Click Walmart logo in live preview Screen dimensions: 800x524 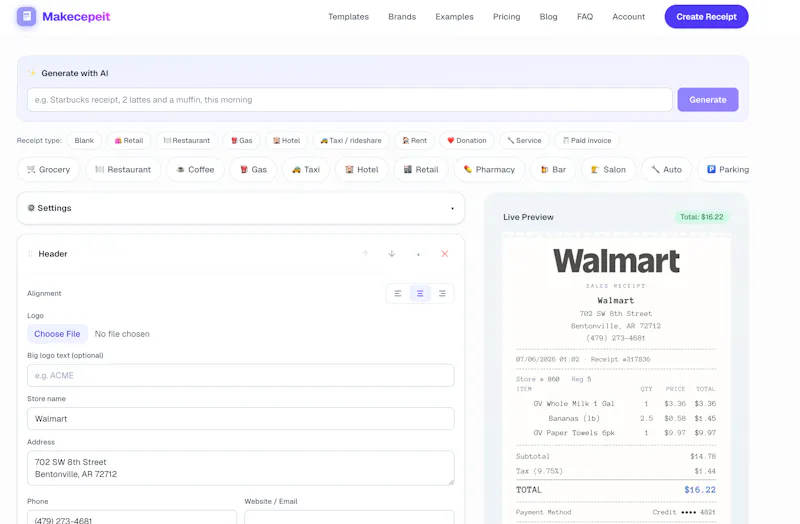[616, 261]
